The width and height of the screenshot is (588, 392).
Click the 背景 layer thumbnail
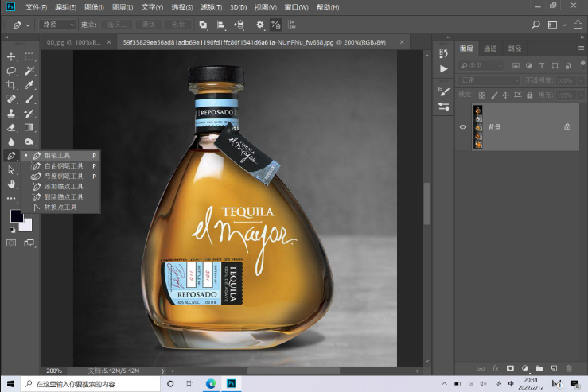tap(477, 127)
